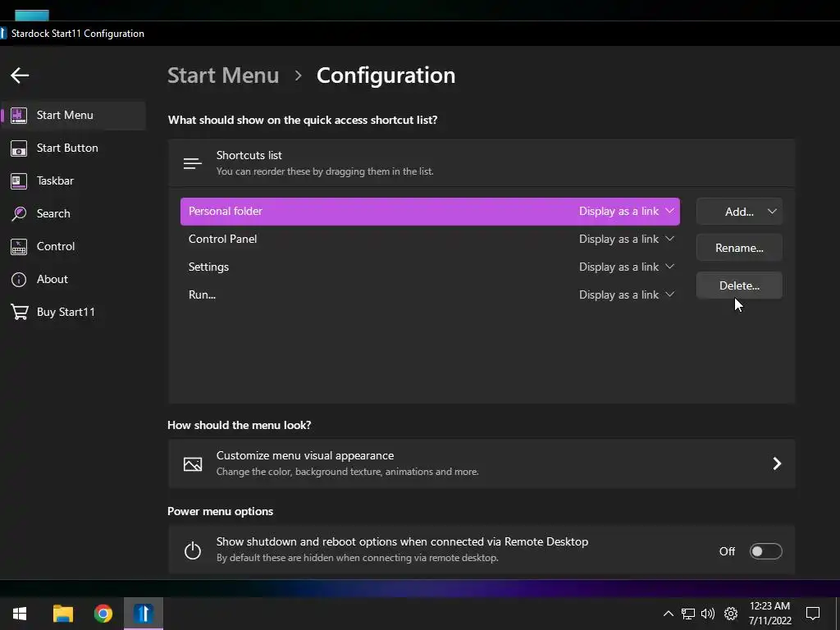Expand Customize menu visual appearance chevron
Viewport: 840px width, 630px height.
pos(777,463)
